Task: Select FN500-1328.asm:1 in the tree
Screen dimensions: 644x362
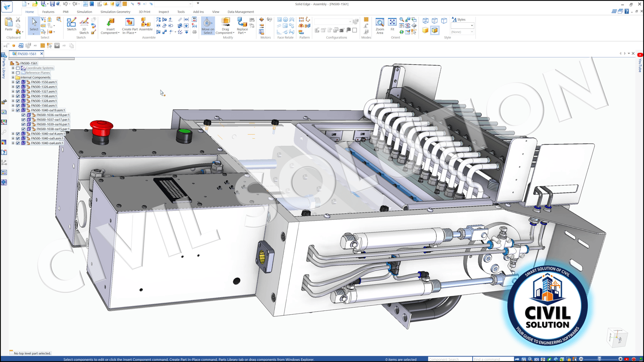Action: coord(43,101)
